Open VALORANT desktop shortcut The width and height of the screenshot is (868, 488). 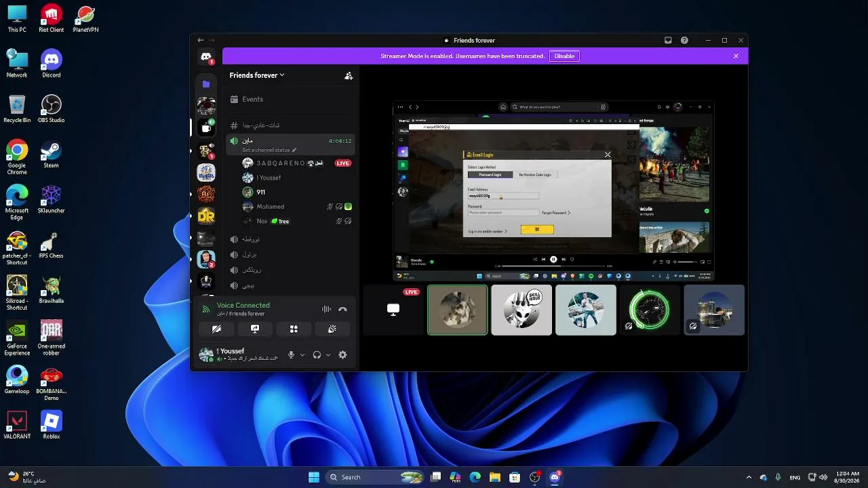[17, 426]
